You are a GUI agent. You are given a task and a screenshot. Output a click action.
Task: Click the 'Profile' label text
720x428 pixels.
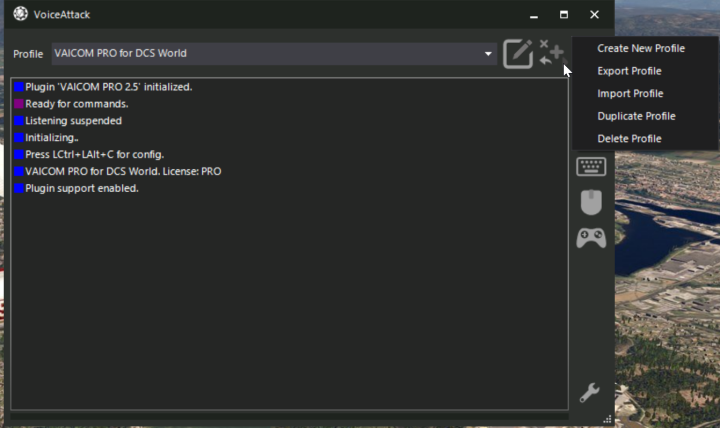pyautogui.click(x=28, y=54)
